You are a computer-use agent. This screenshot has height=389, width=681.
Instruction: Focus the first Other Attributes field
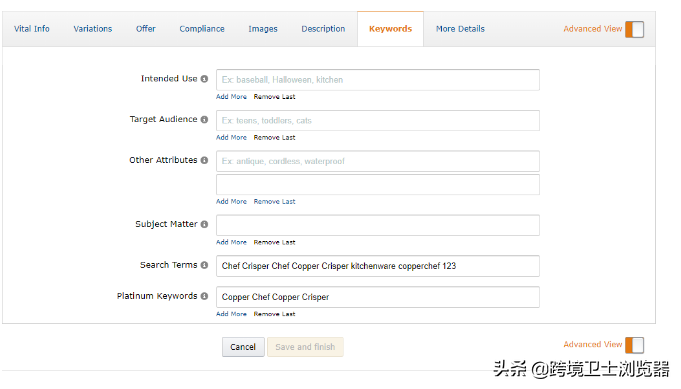(x=378, y=161)
